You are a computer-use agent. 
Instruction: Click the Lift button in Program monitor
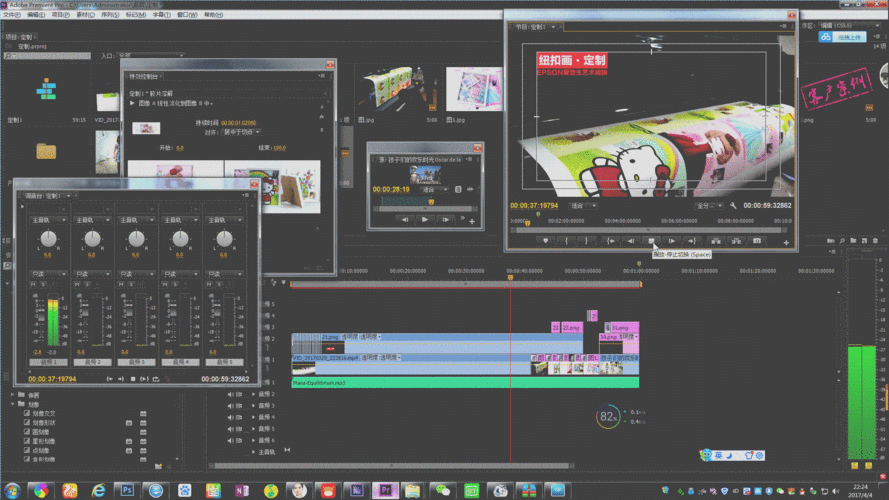(x=716, y=241)
